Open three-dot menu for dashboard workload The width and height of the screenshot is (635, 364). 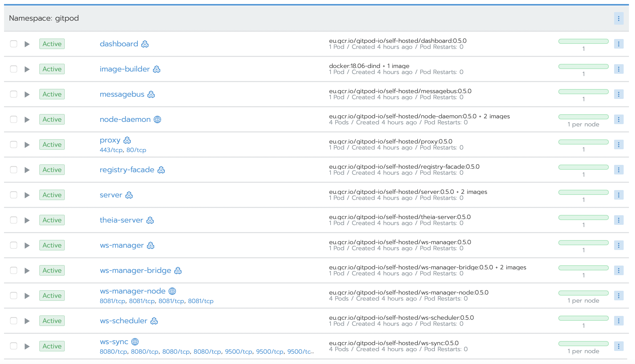coord(618,44)
